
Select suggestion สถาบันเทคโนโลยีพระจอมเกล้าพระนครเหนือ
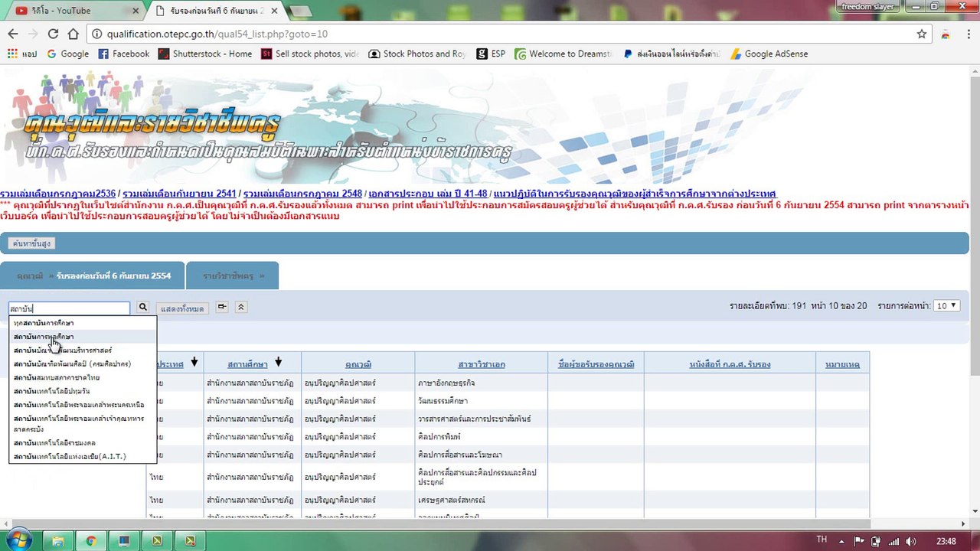(83, 405)
